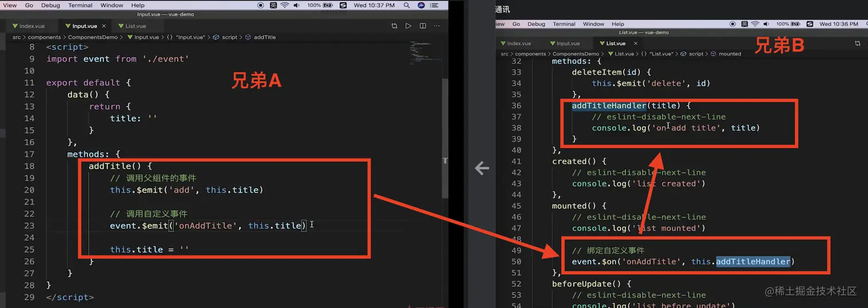The height and width of the screenshot is (308, 868).
Task: Click the run (play) icon in Input.vue window
Action: pyautogui.click(x=409, y=26)
